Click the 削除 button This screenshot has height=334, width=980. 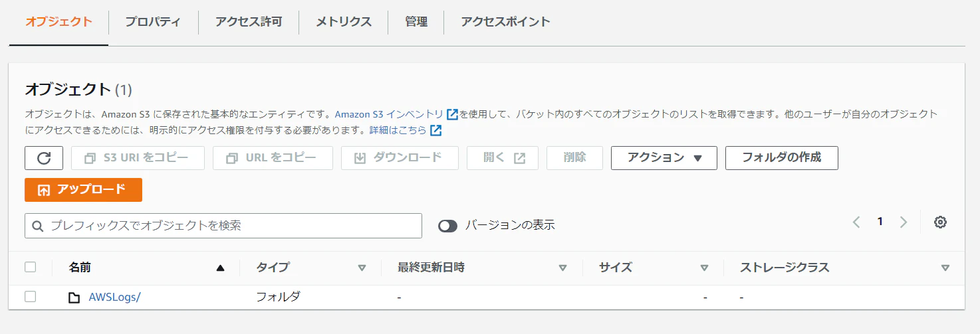574,158
